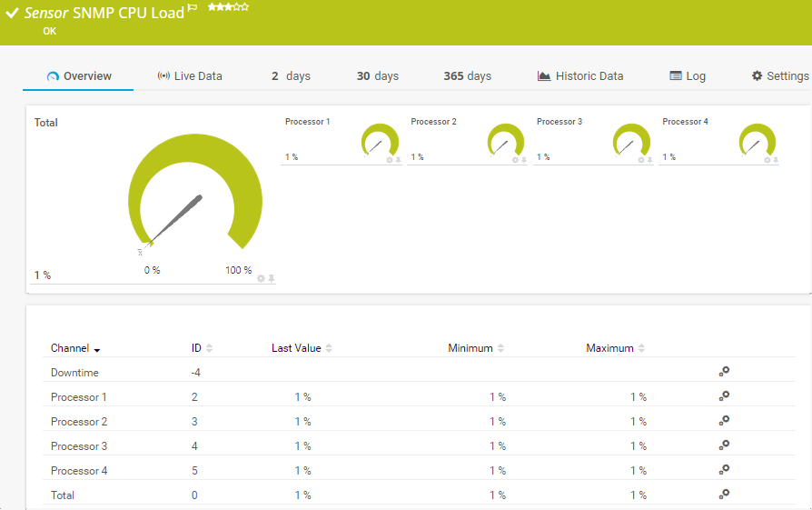Open channel settings for Processor 3 row
Screen dimensions: 812x510
(724, 445)
